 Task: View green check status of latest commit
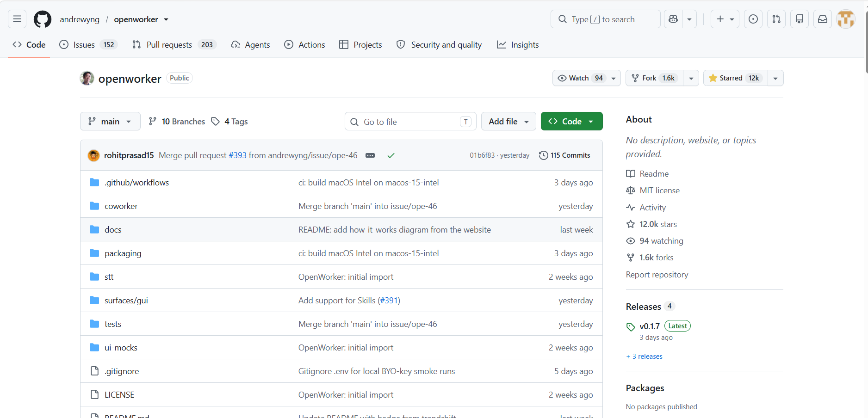391,155
